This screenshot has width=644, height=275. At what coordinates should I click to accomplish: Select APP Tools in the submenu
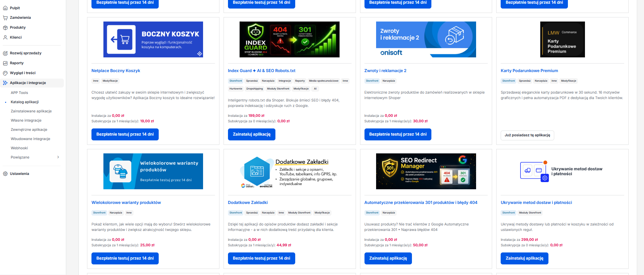19,93
